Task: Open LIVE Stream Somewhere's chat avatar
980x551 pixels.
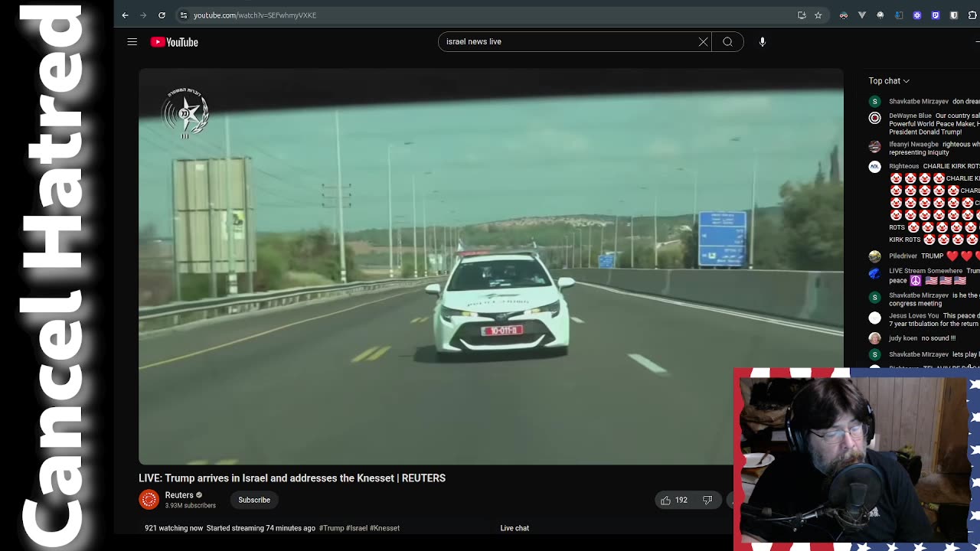Action: [x=874, y=273]
